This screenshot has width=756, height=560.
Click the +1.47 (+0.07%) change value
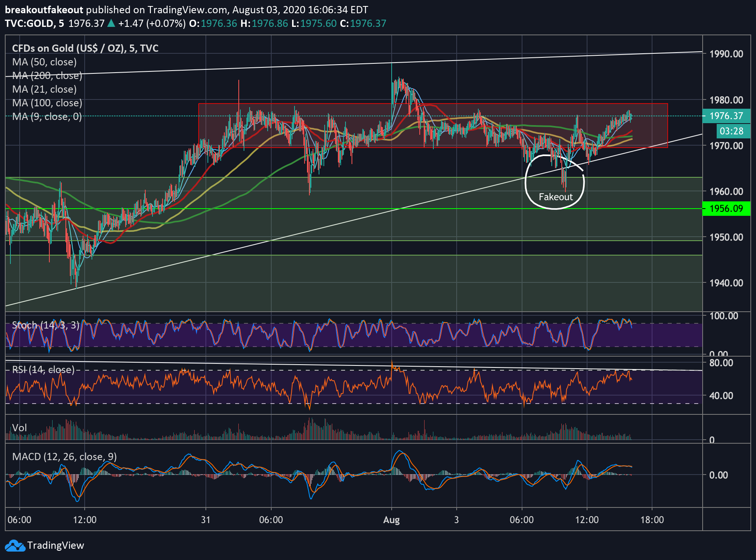tap(152, 24)
